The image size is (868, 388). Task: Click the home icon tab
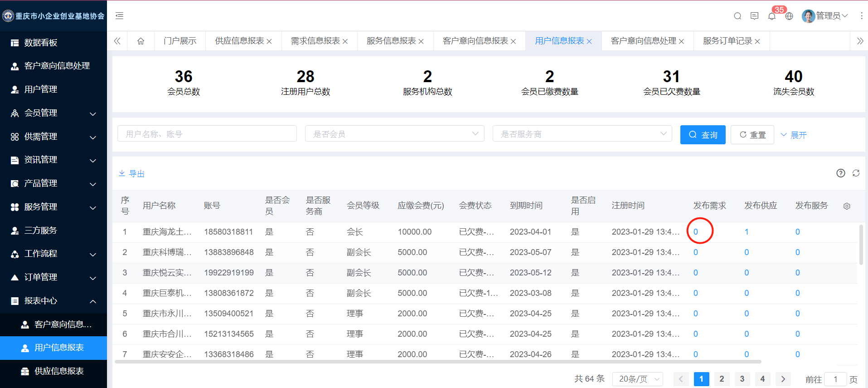click(x=141, y=41)
